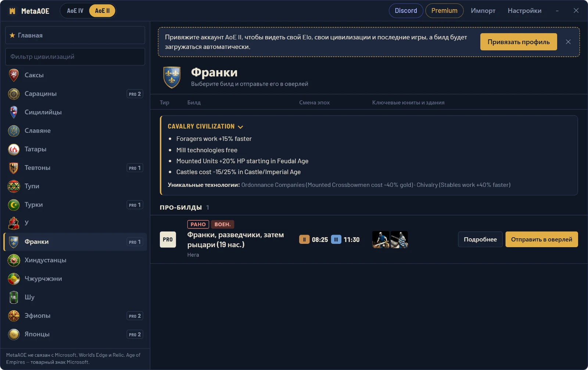
Task: Select the Jurchens (Чжурчжэни) emblem icon
Action: 14,279
